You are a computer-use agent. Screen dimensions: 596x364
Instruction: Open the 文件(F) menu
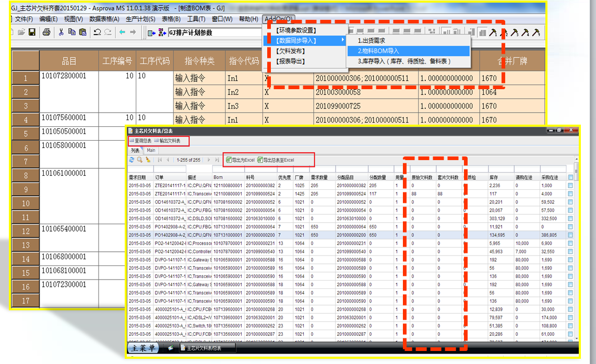(23, 19)
